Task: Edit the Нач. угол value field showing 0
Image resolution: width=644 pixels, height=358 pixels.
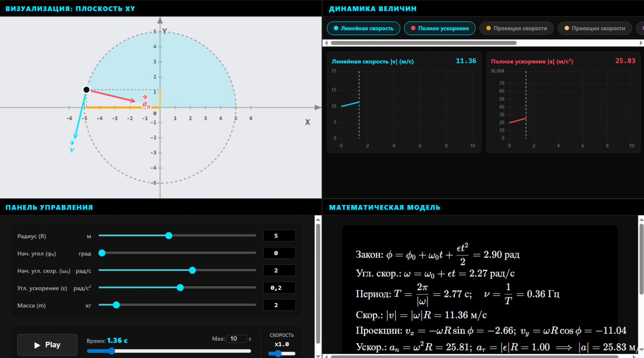Action: (279, 253)
